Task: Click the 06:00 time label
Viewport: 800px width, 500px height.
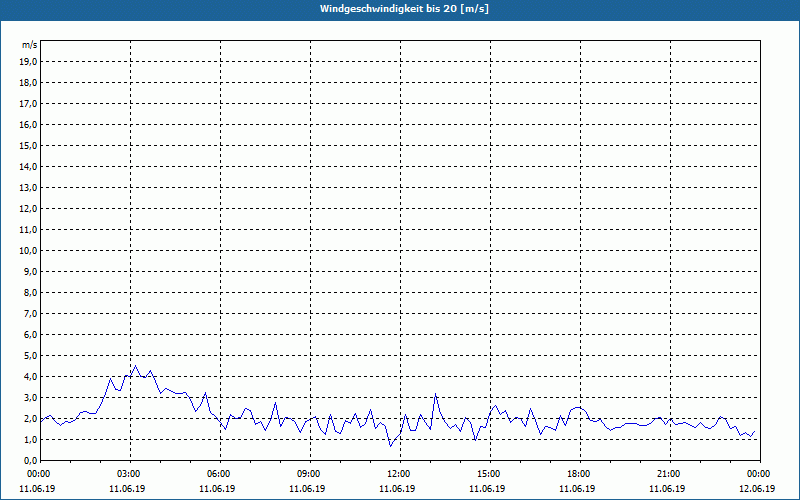Action: (x=220, y=474)
